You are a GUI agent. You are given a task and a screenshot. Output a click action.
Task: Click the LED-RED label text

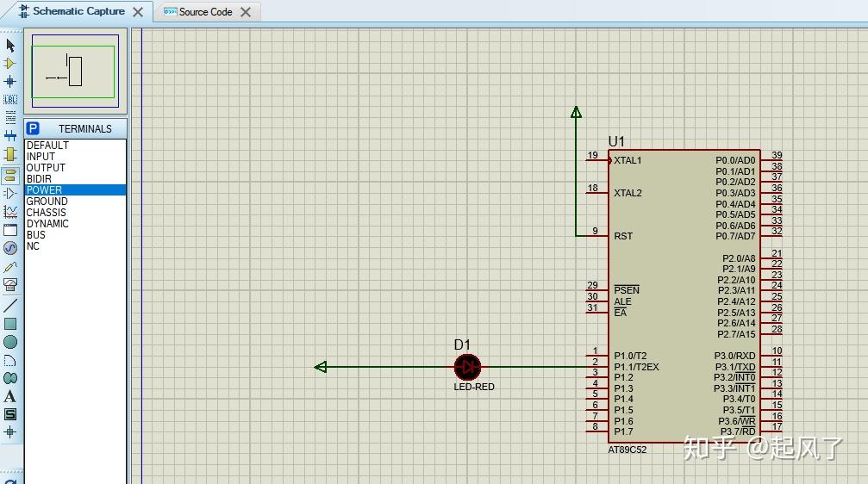(x=474, y=387)
